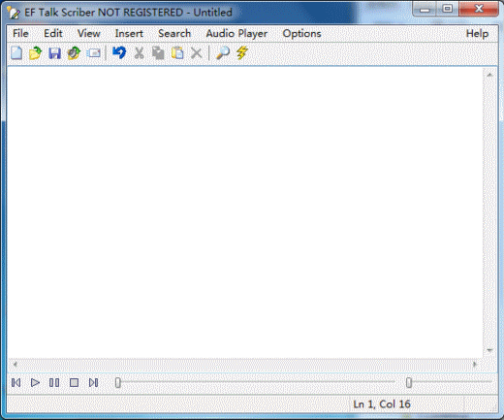504x420 pixels.
Task: Open find with magnifying glass icon
Action: pyautogui.click(x=223, y=53)
